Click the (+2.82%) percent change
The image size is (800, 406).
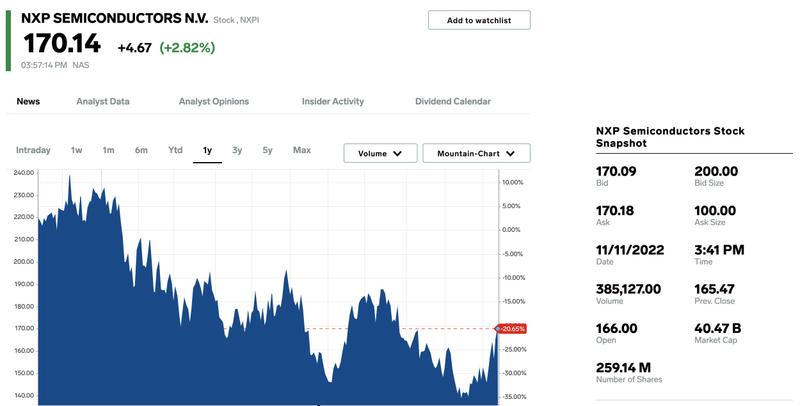point(187,47)
